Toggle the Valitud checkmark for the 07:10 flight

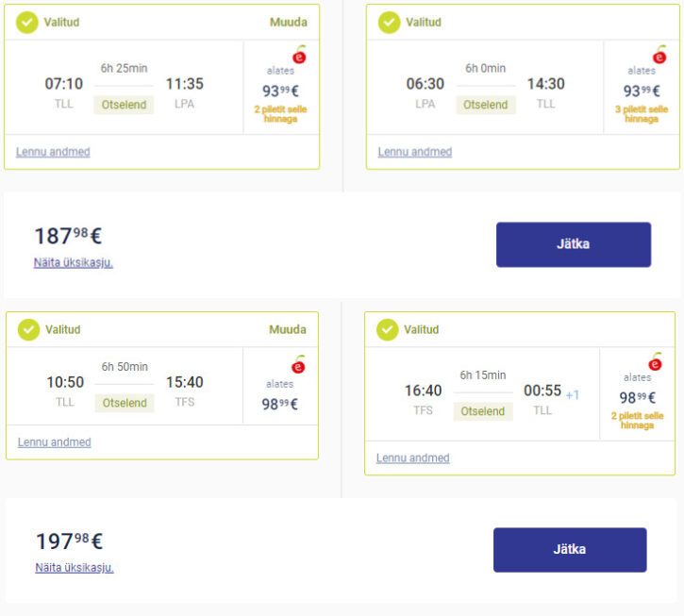click(27, 23)
